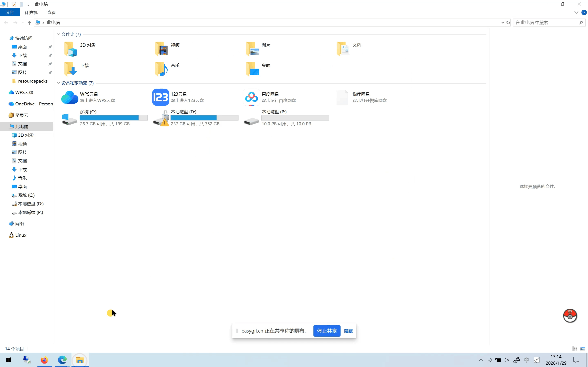Screen dimensions: 588x367
Task: Click the refresh button beside address bar
Action: tap(508, 23)
